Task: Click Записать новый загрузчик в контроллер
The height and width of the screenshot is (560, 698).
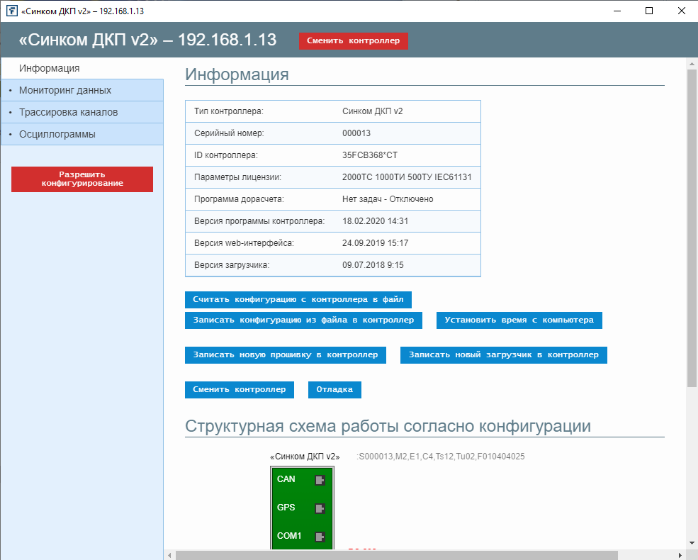Action: 503,355
